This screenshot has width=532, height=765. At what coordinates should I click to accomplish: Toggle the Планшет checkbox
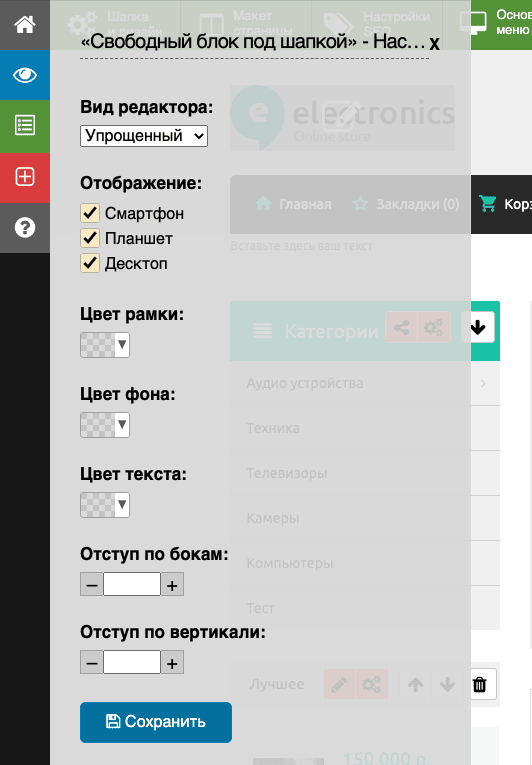pyautogui.click(x=90, y=238)
